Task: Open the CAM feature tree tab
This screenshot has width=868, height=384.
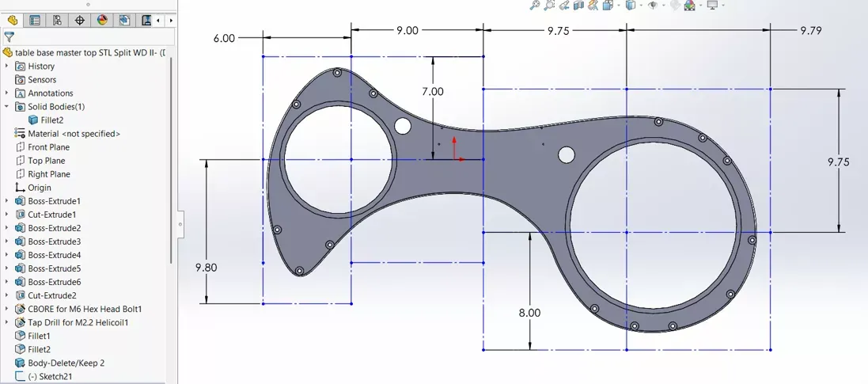Action: coord(124,21)
